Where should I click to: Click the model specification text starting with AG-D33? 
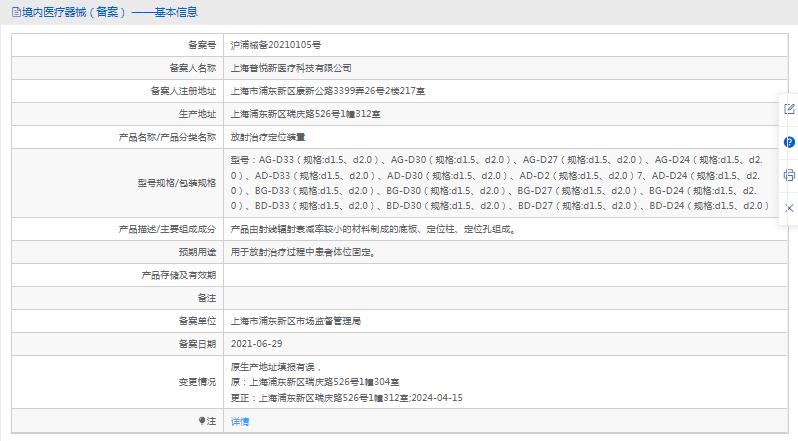499,183
